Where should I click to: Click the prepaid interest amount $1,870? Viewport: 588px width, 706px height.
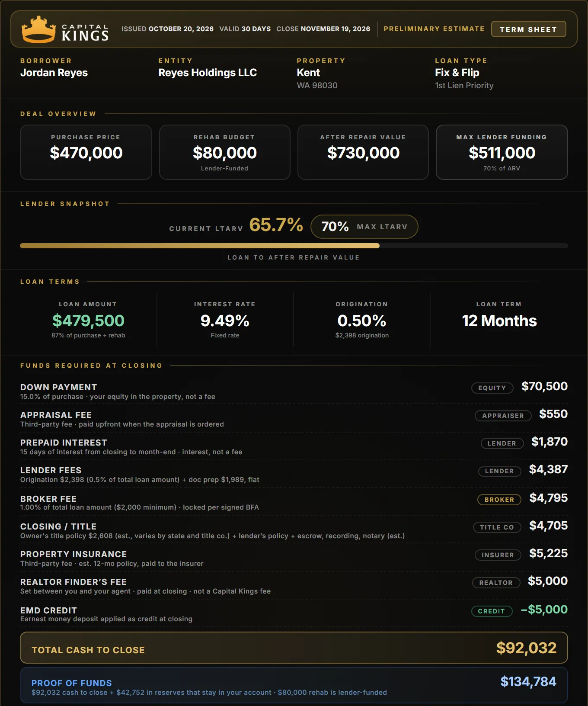(550, 442)
